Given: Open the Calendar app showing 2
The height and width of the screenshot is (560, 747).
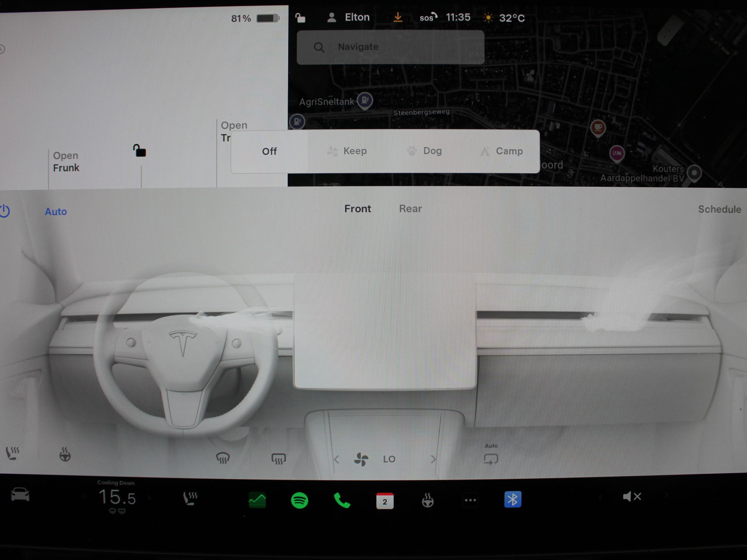Looking at the screenshot, I should pos(385,500).
